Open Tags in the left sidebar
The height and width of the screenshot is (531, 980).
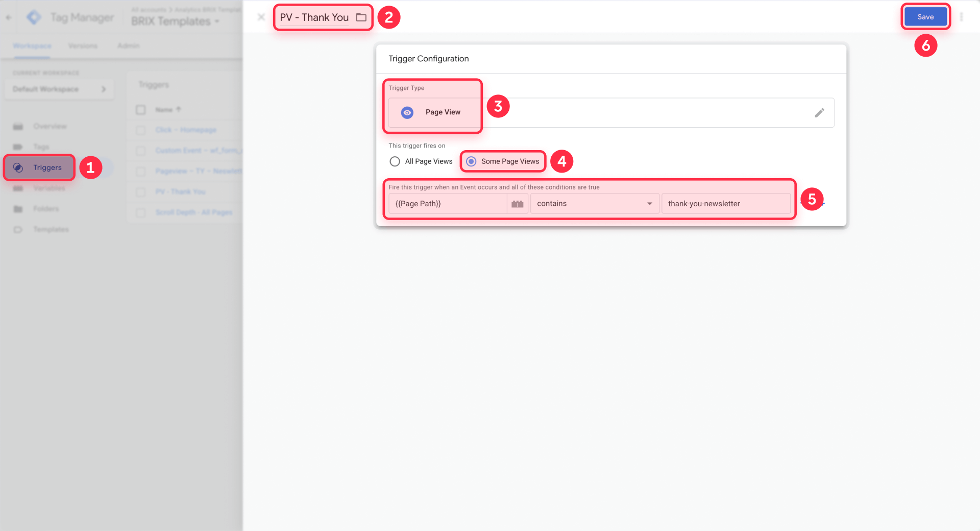(x=41, y=147)
